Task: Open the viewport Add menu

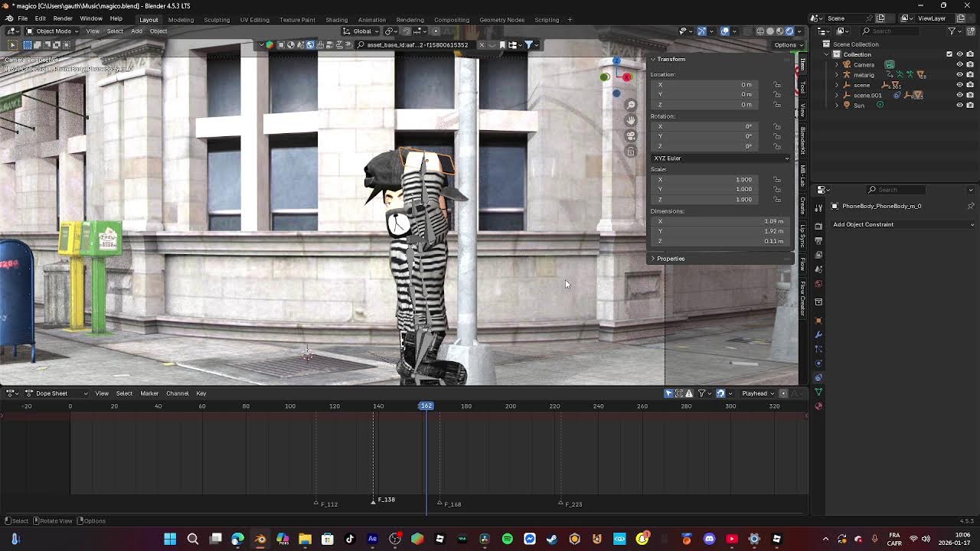Action: [136, 31]
